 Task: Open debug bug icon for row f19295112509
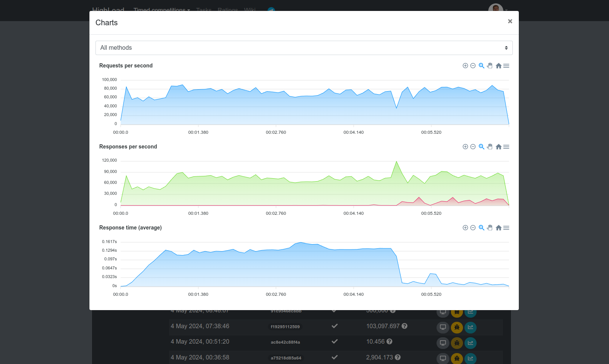click(x=457, y=327)
